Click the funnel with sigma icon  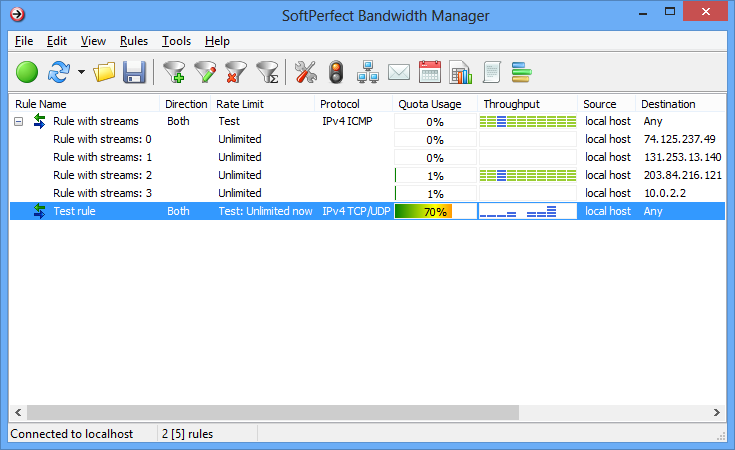coord(268,72)
